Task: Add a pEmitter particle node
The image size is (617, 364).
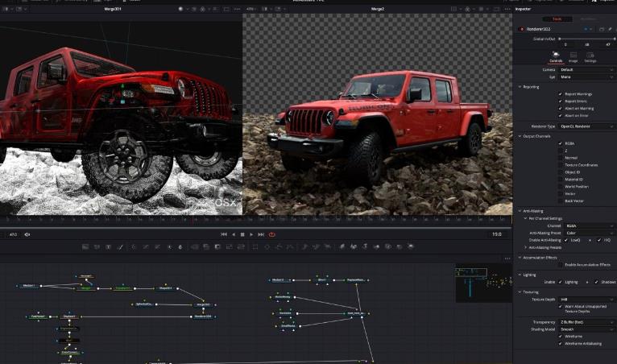Action: click(x=304, y=246)
